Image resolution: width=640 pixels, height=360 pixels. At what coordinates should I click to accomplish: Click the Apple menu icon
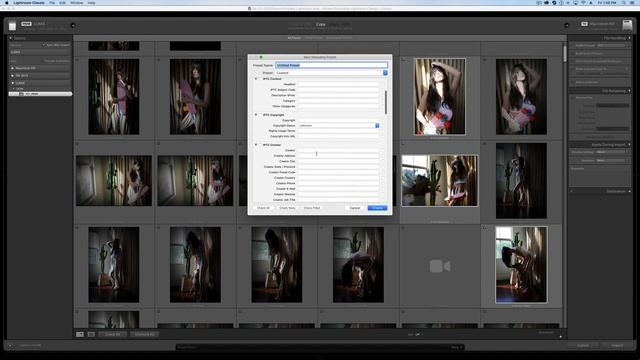point(7,3)
